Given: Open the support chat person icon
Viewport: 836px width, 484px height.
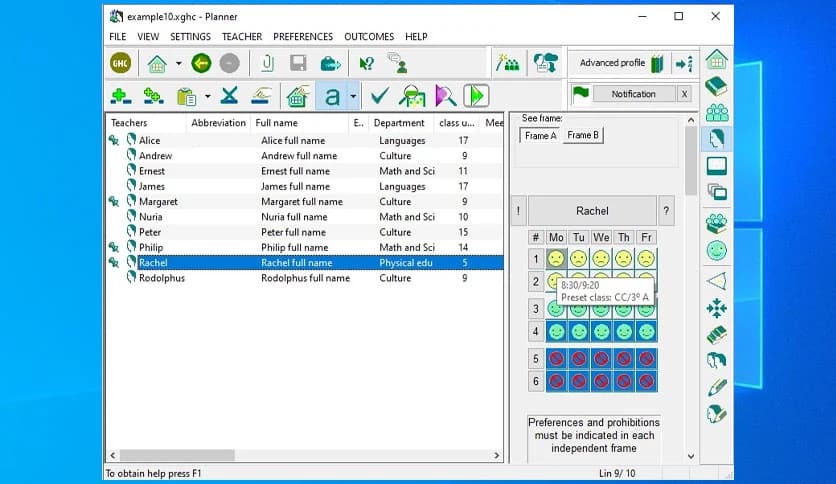Looking at the screenshot, I should click(x=398, y=63).
